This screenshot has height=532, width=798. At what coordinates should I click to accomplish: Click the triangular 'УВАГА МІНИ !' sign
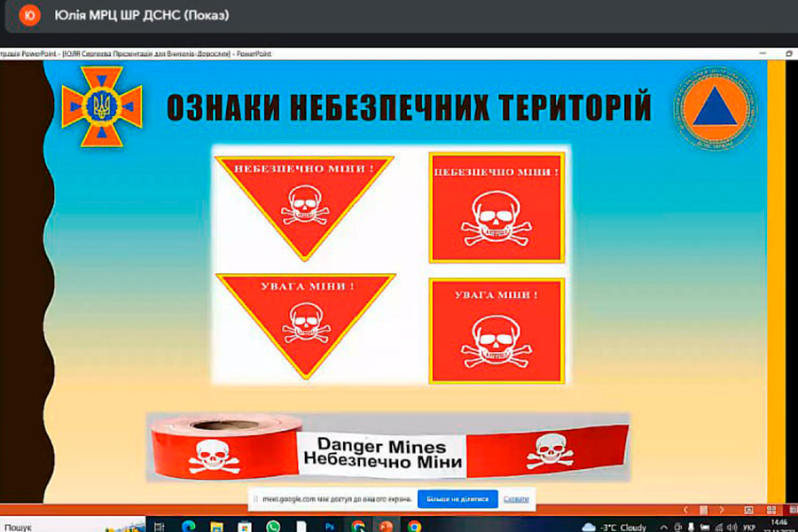coord(306,325)
